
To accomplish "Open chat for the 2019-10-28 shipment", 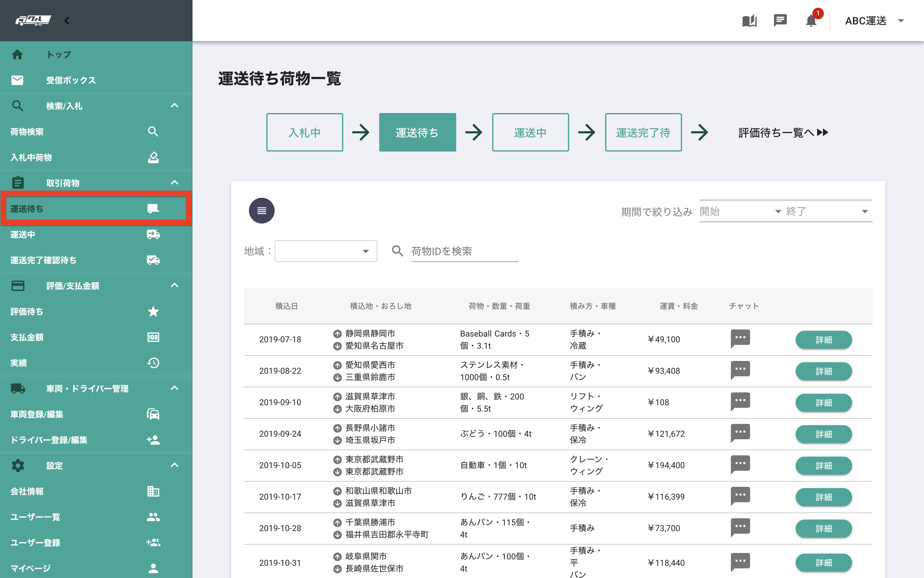I will (740, 528).
